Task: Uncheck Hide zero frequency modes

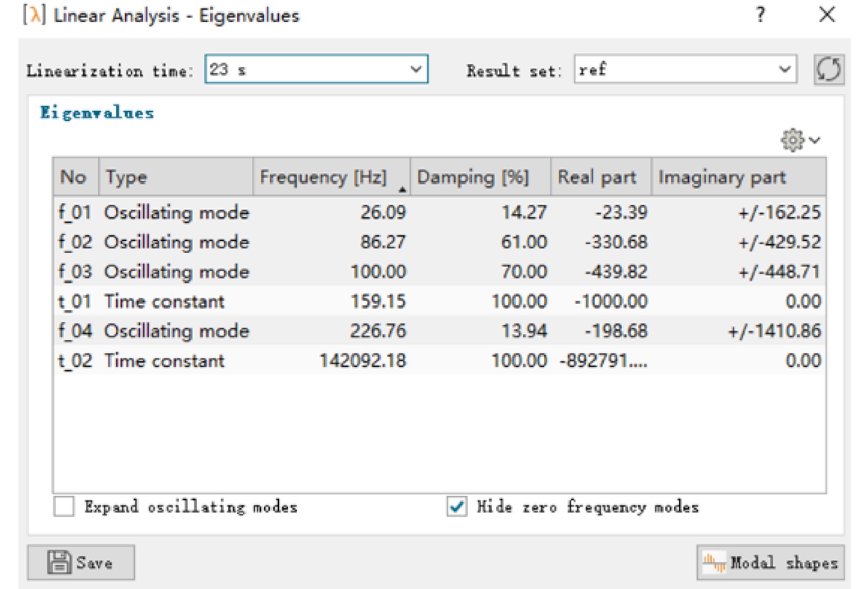Action: click(457, 506)
